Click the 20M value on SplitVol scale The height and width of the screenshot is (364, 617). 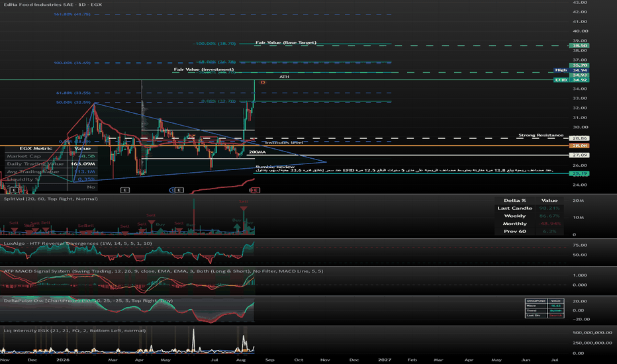tap(578, 201)
